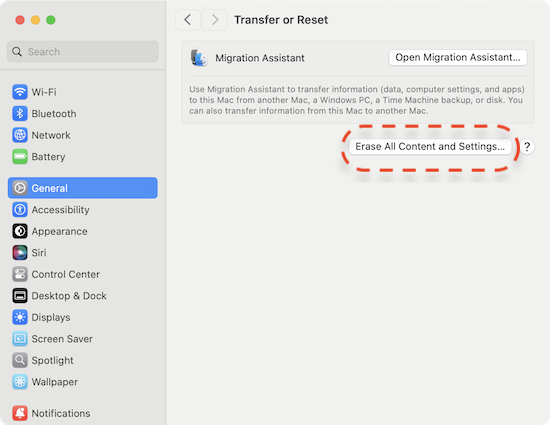The width and height of the screenshot is (550, 425).
Task: Click the Accessibility icon
Action: point(20,210)
